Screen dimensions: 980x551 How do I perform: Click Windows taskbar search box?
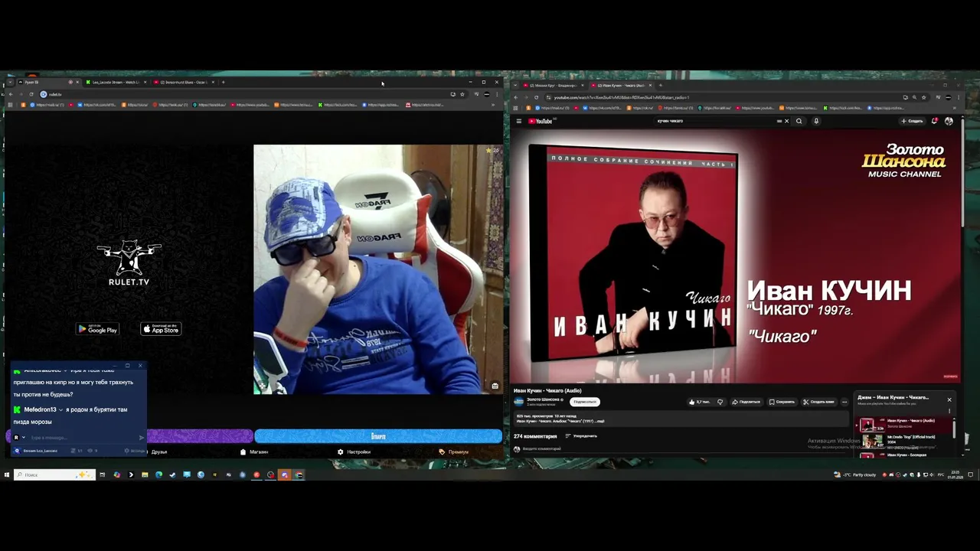(54, 474)
